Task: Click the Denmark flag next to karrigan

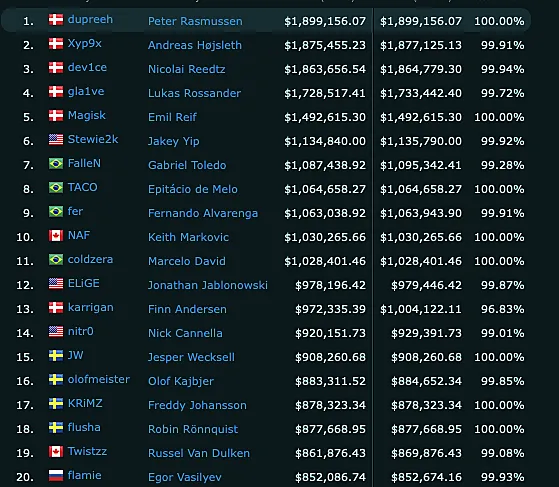Action: point(56,307)
